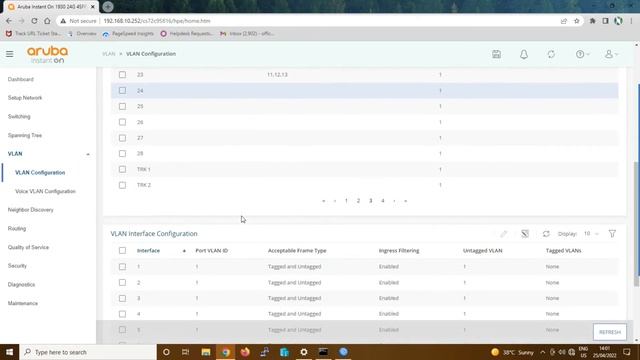Open the filter funnel for interface table

[x=612, y=234]
